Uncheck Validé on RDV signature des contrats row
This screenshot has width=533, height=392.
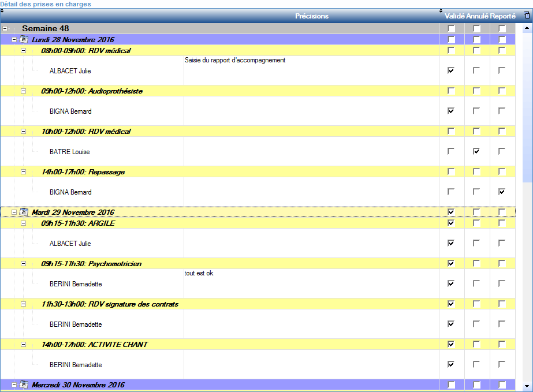tap(452, 304)
